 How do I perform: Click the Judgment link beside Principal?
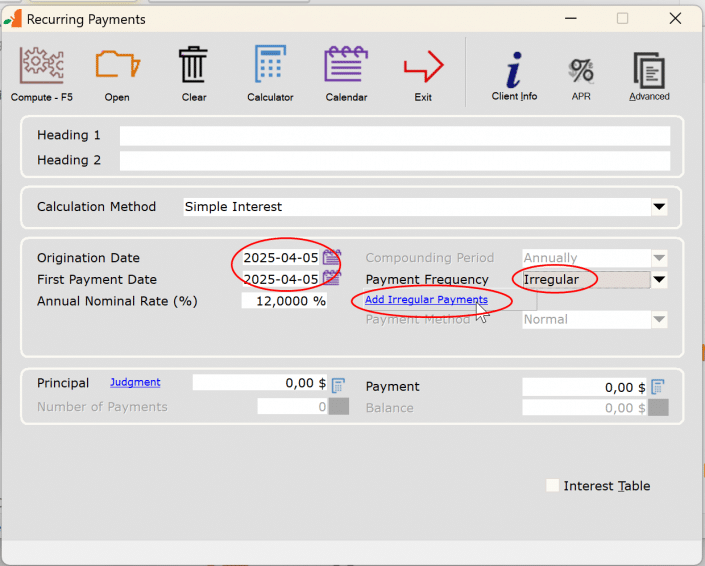click(135, 382)
